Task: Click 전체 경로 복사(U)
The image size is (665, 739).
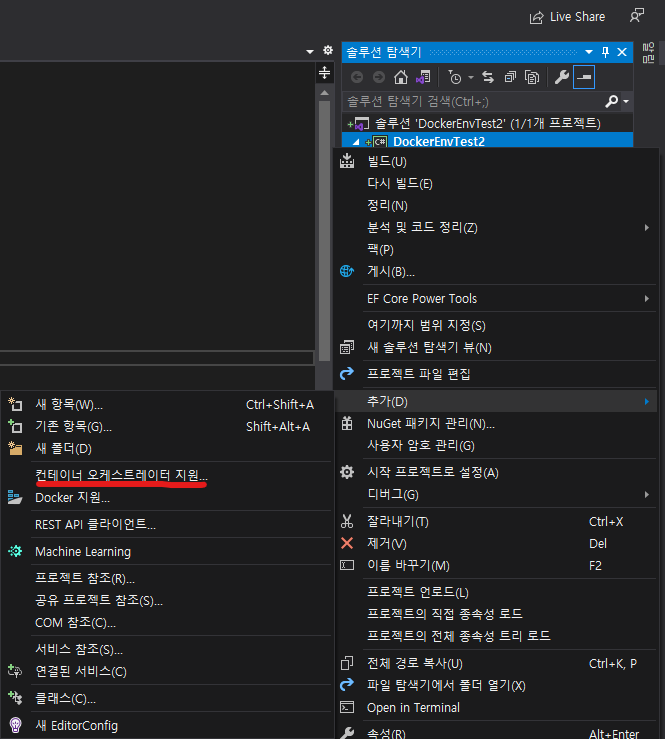Action: pyautogui.click(x=495, y=663)
